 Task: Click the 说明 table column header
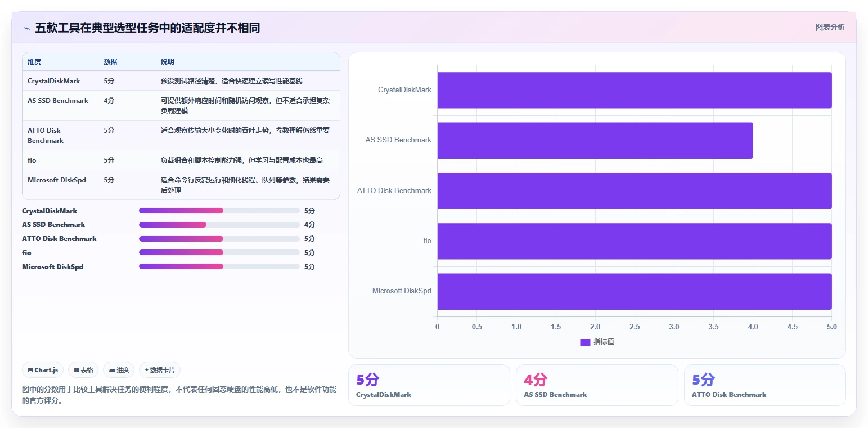click(x=168, y=62)
